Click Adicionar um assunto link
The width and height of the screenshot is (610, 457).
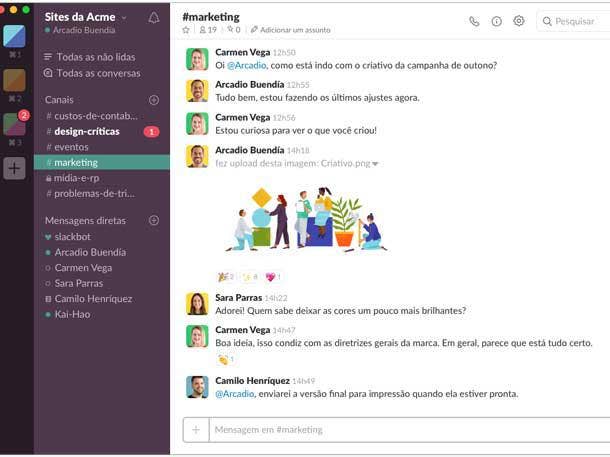pyautogui.click(x=294, y=31)
